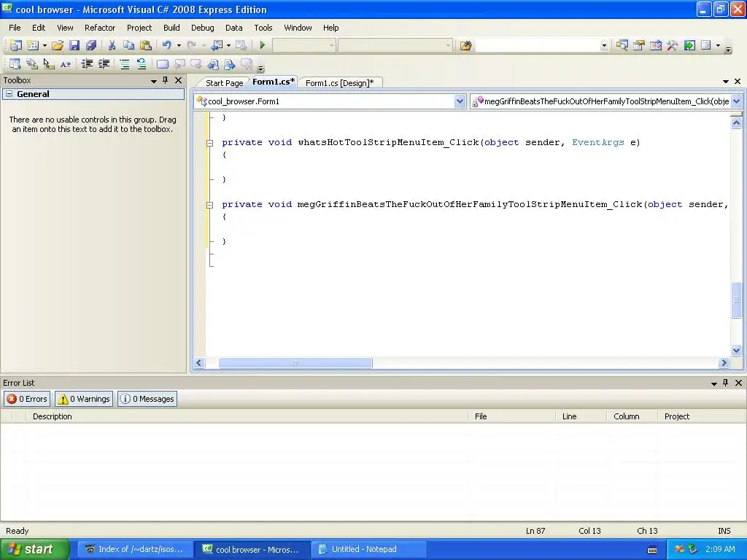747x560 pixels.
Task: Open Error List window position dropdown
Action: (x=714, y=384)
